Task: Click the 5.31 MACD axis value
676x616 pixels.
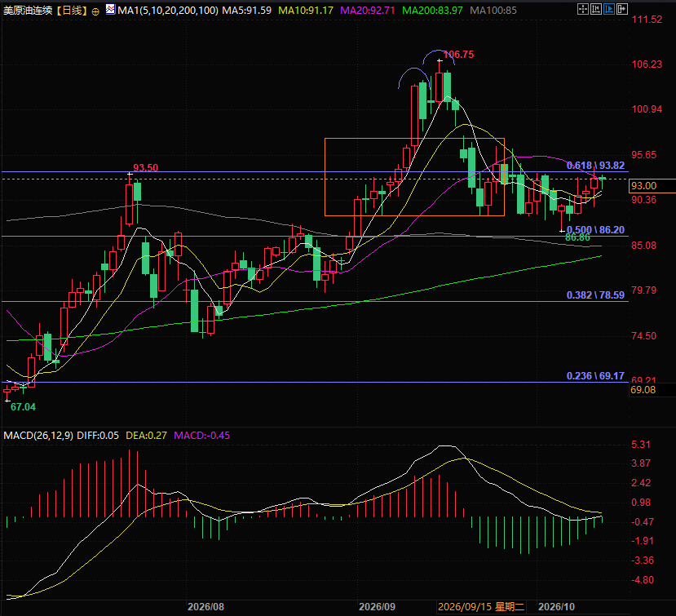Action: coord(641,445)
